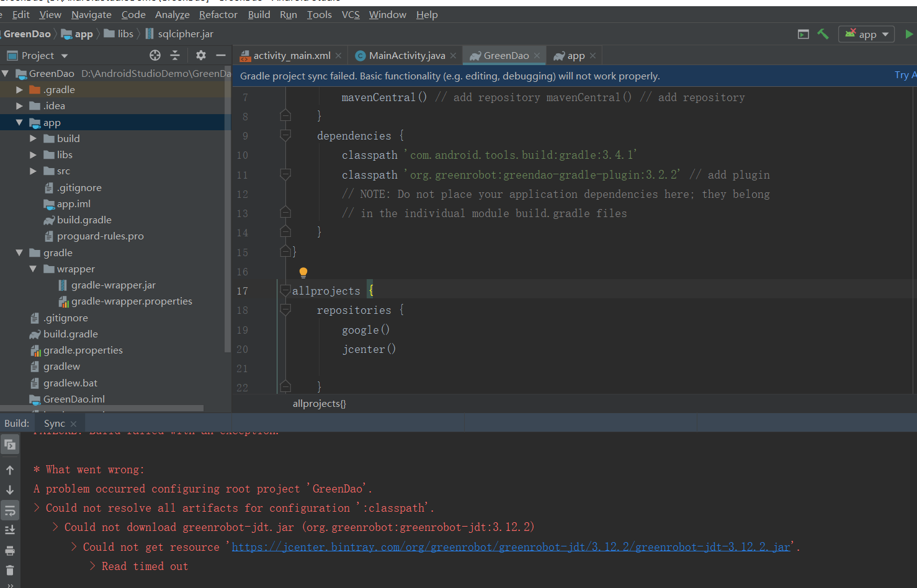This screenshot has height=588, width=917.
Task: Click the collapse all icon in Project panel
Action: pos(175,55)
